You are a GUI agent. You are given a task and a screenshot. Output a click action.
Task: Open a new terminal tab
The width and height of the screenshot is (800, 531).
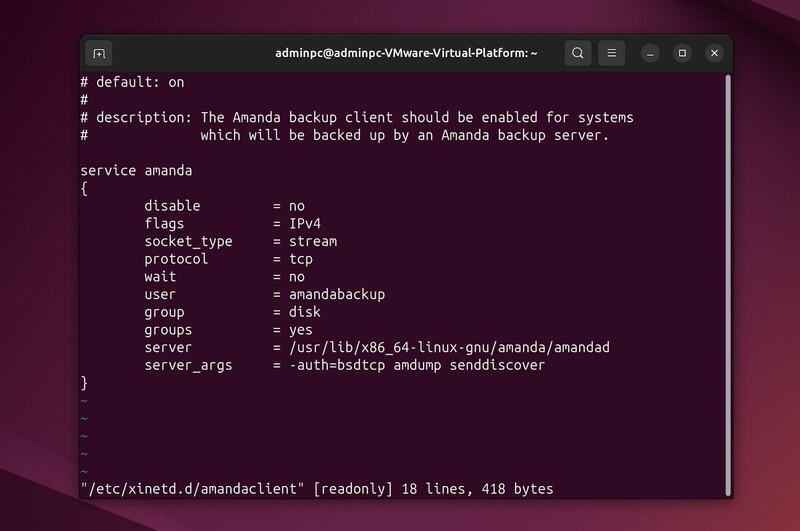pyautogui.click(x=99, y=53)
